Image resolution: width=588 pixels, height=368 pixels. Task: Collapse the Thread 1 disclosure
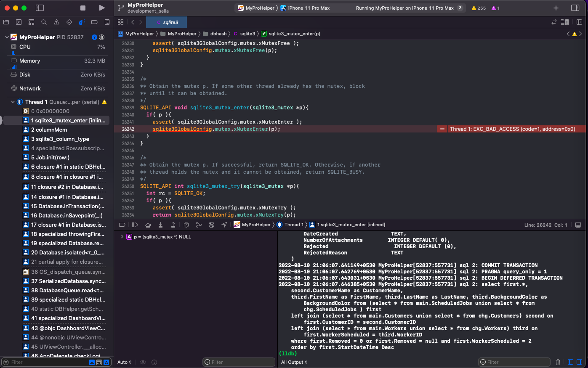click(13, 102)
